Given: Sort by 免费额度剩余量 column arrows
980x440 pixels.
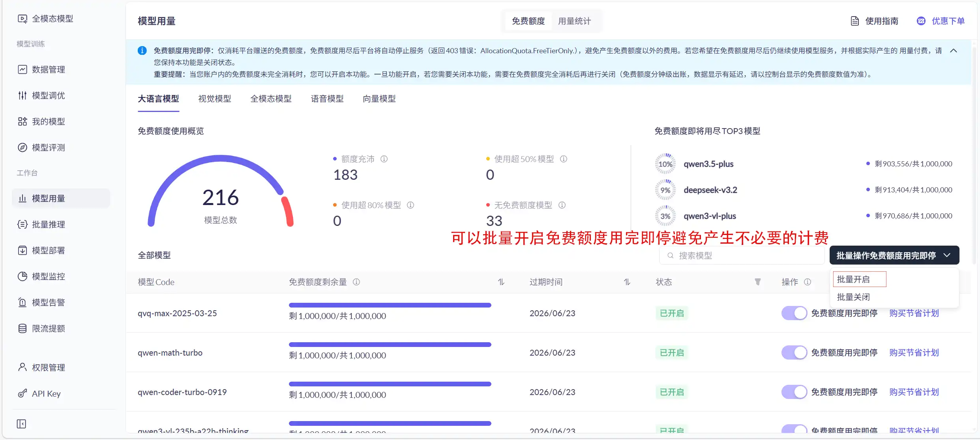Looking at the screenshot, I should tap(501, 282).
